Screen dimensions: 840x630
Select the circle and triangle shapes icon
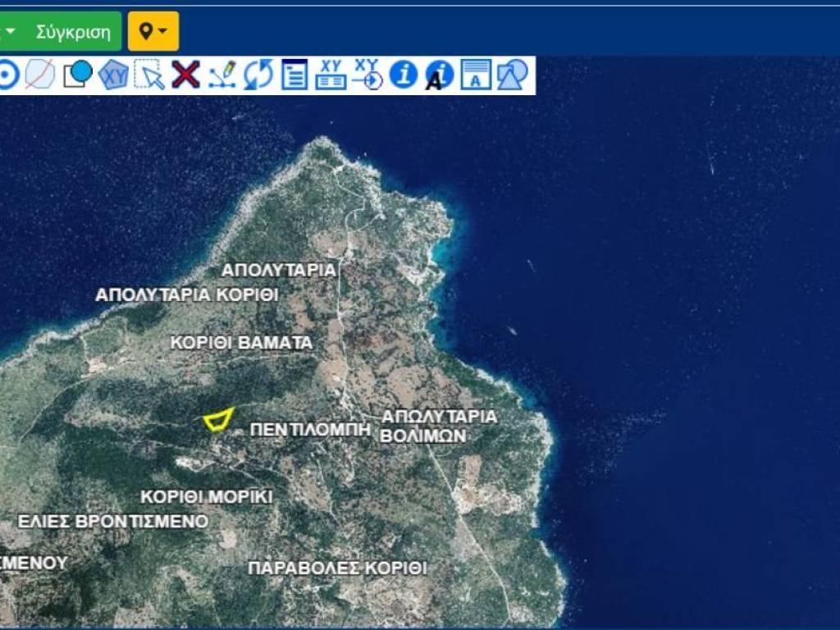pyautogui.click(x=512, y=75)
